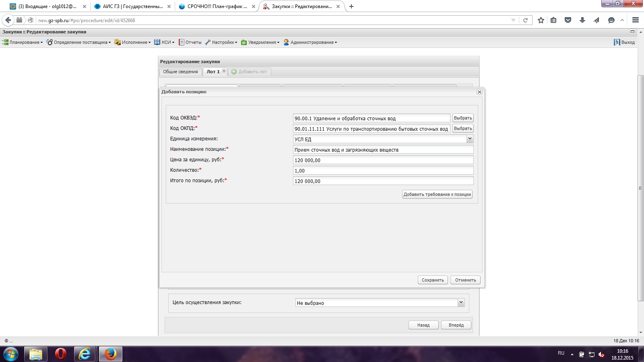Click the page vertical scrollbar
Viewport: 644px width, 362px height.
tap(641, 188)
